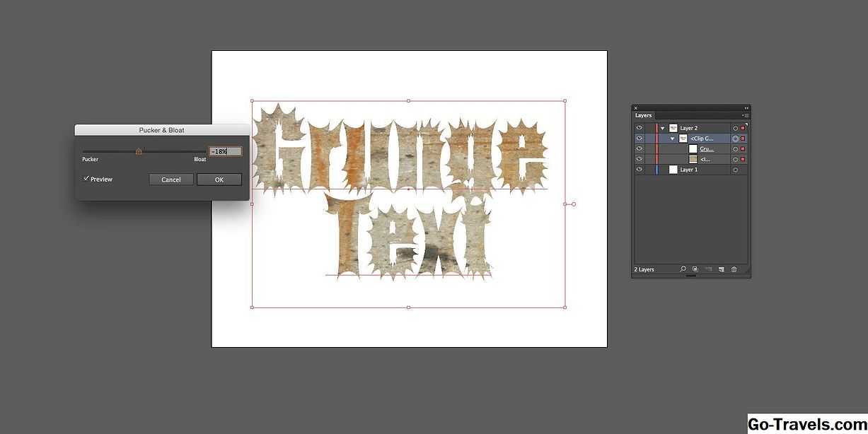868x434 pixels.
Task: Click the Pucker & Bloat slider handle
Action: pyautogui.click(x=139, y=151)
